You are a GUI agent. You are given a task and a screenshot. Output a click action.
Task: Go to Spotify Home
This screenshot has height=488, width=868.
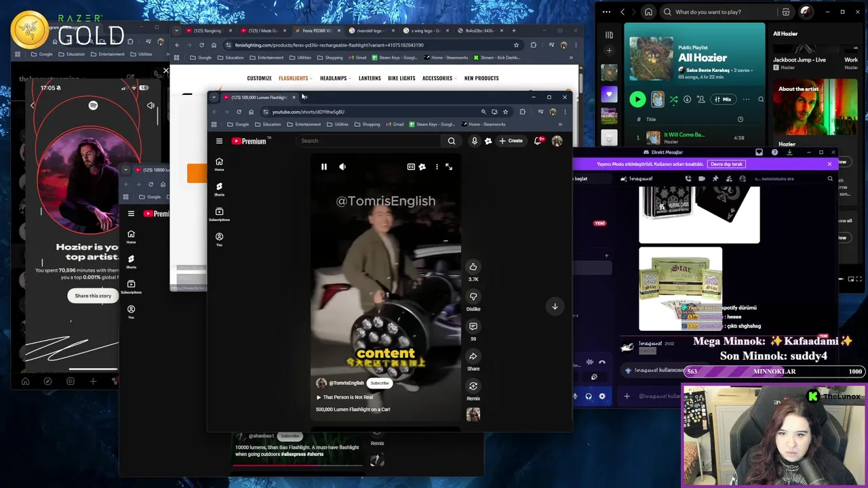(x=648, y=12)
